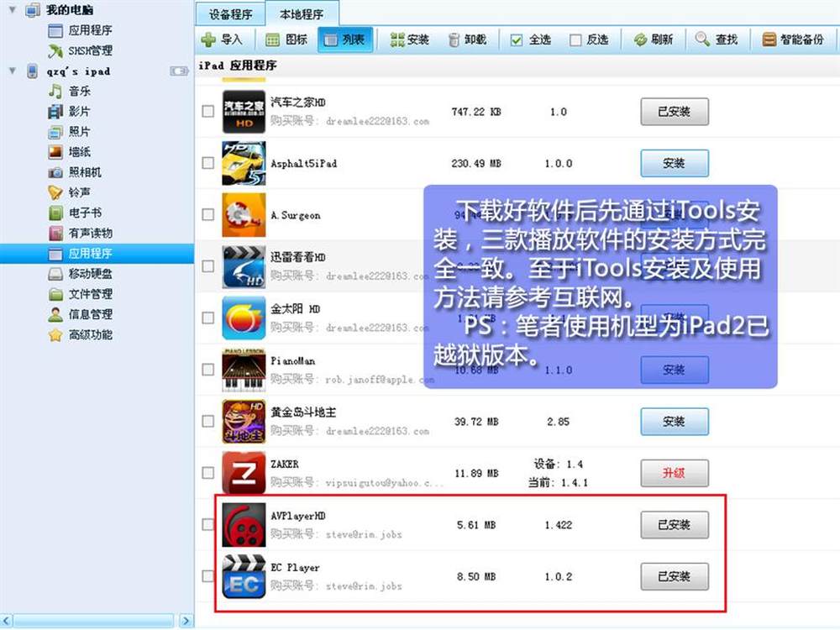Image resolution: width=840 pixels, height=630 pixels.
Task: Toggle the 全选 select-all checkbox
Action: [517, 40]
